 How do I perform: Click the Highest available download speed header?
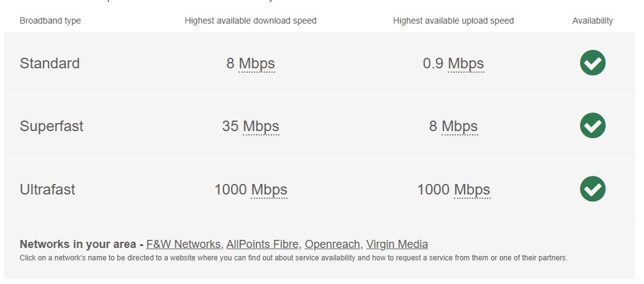pos(250,21)
